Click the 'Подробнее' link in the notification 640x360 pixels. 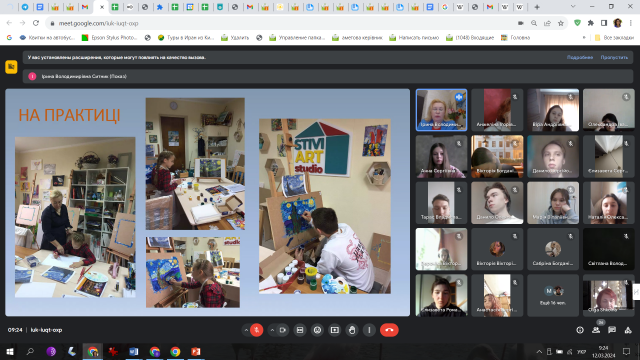580,58
